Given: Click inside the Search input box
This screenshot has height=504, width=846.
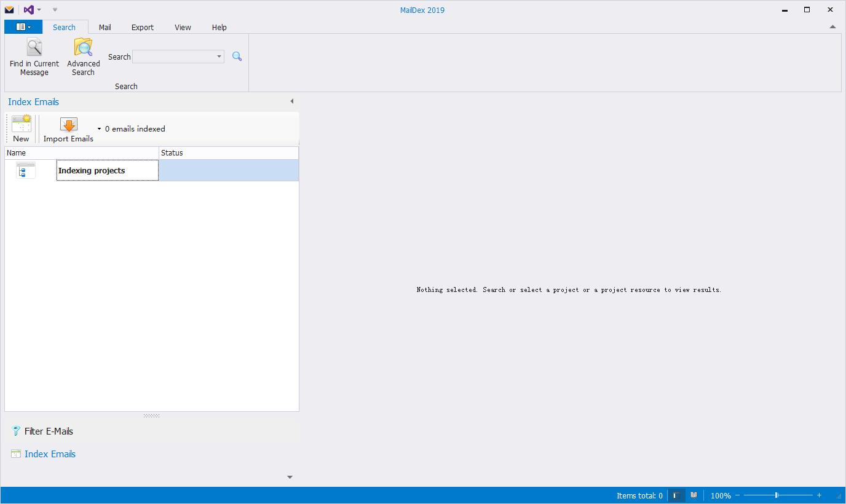Looking at the screenshot, I should [x=175, y=56].
